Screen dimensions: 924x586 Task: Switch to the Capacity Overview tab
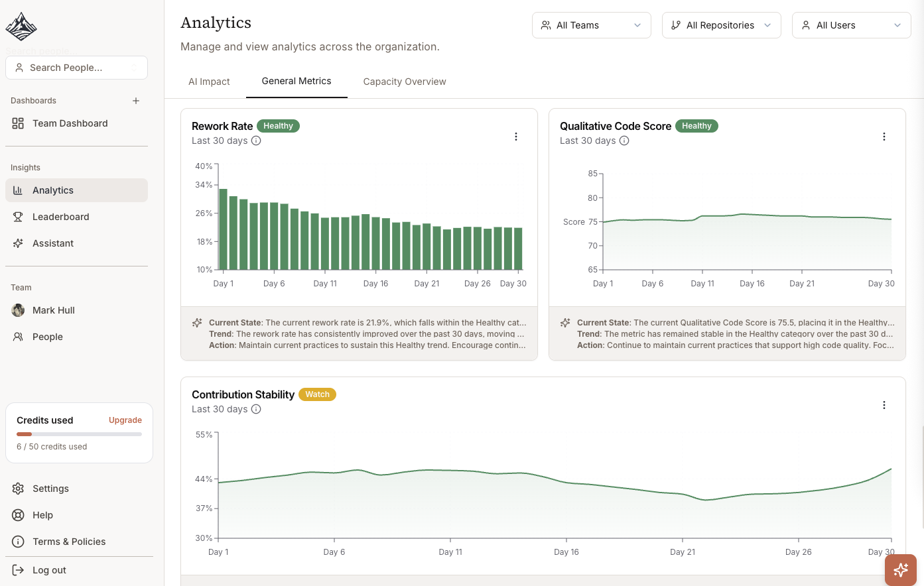[x=405, y=82]
